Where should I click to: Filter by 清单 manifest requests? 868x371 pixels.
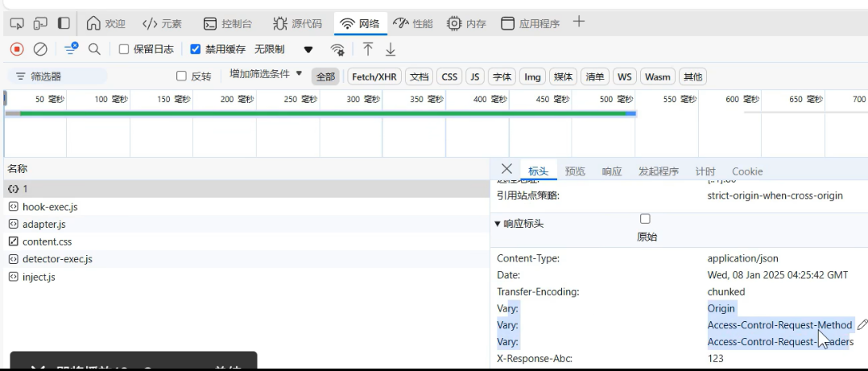click(x=595, y=76)
